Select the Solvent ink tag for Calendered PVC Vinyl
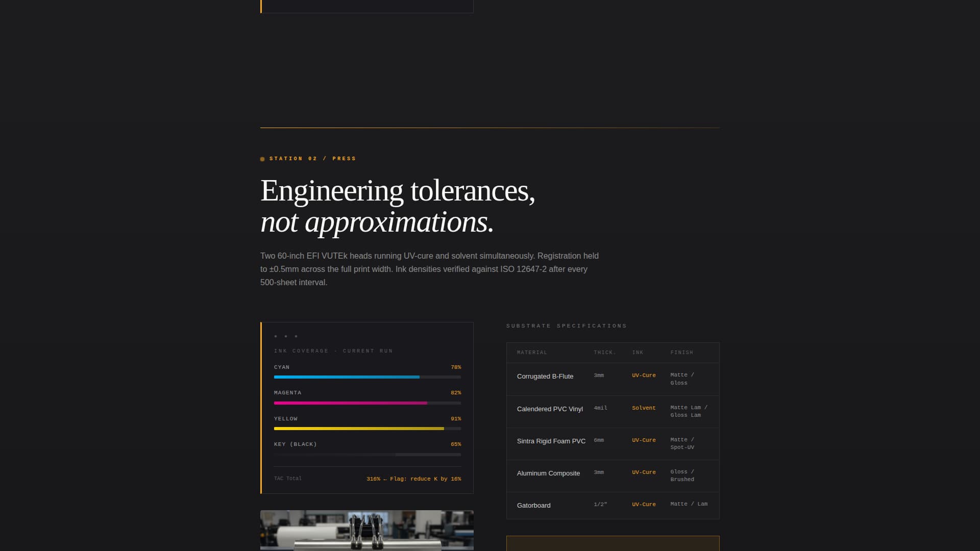980x551 pixels. tap(644, 408)
